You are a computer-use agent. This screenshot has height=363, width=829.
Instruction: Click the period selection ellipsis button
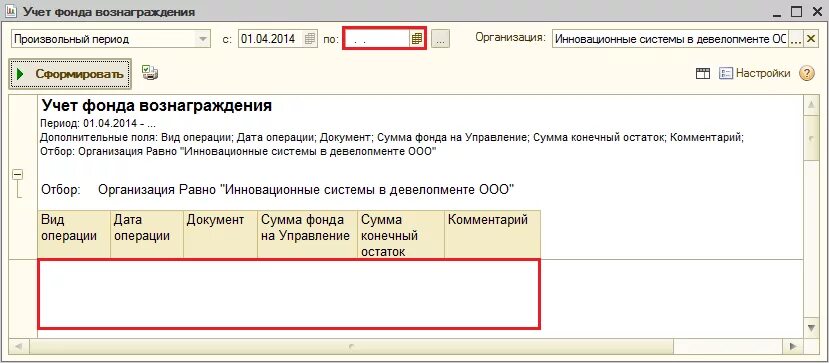[x=440, y=39]
